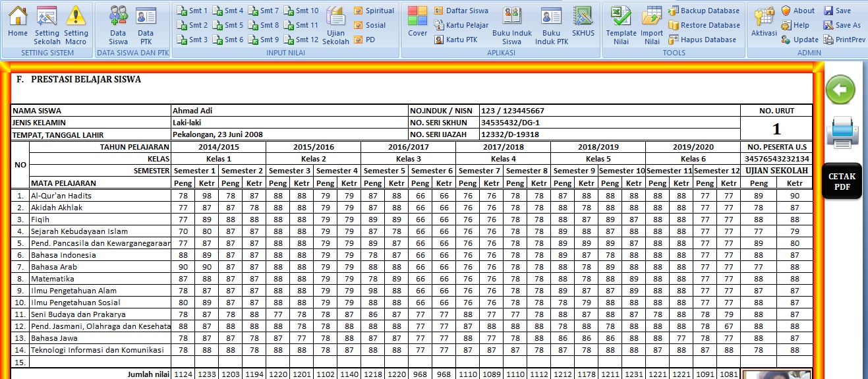Open Smt 1 grade input
Image resolution: width=868 pixels, height=379 pixels.
(x=192, y=11)
